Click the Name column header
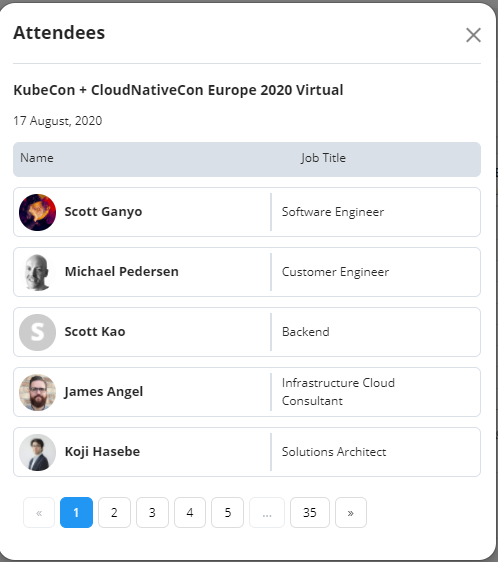Image resolution: width=498 pixels, height=562 pixels. 37,158
